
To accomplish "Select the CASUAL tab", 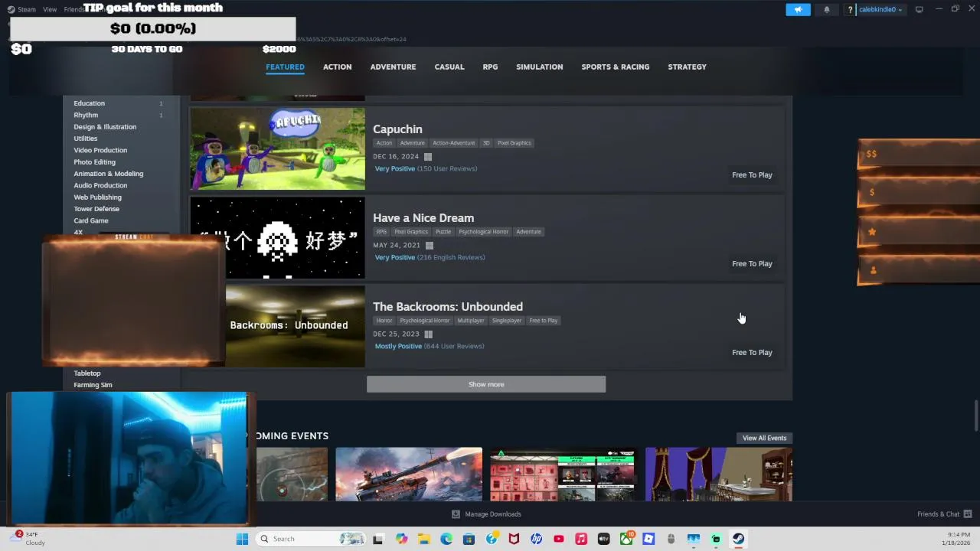I will click(x=449, y=67).
